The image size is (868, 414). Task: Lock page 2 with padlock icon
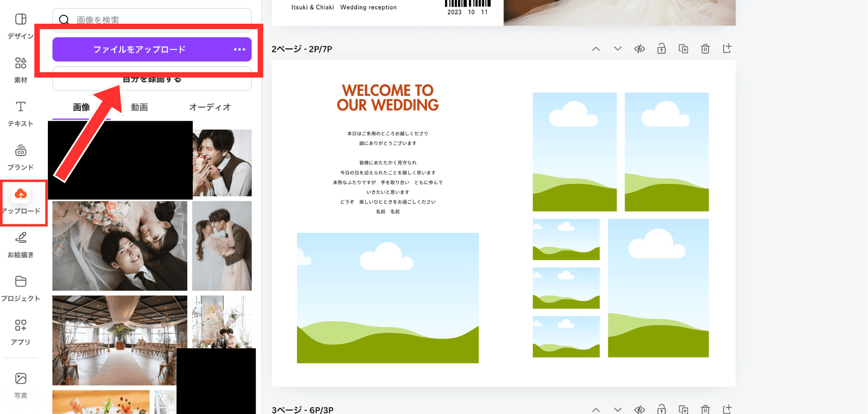point(661,49)
